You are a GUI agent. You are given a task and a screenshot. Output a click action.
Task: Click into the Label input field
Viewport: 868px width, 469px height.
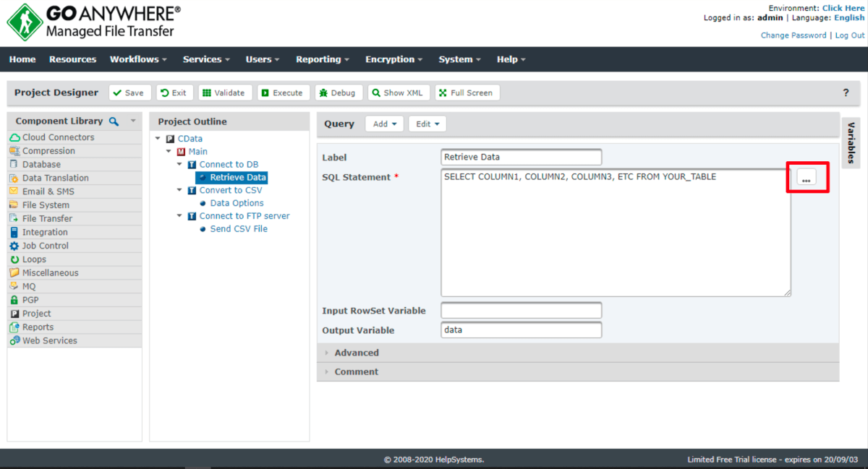(x=522, y=157)
